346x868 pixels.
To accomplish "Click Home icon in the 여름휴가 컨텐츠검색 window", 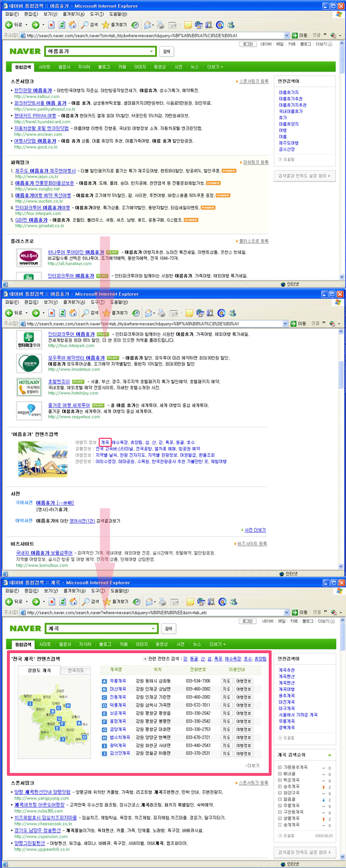I will pyautogui.click(x=73, y=313).
